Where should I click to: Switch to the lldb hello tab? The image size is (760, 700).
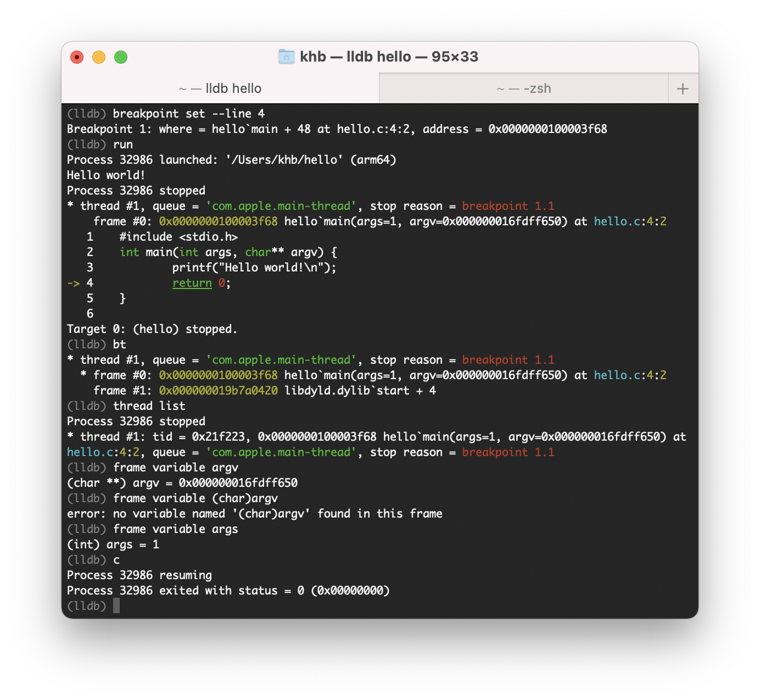pos(220,88)
